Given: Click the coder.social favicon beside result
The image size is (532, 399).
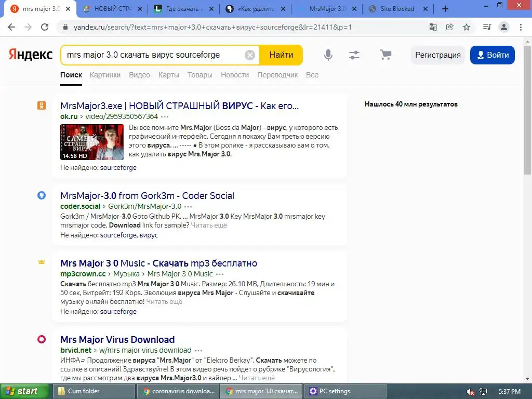Looking at the screenshot, I should [42, 195].
